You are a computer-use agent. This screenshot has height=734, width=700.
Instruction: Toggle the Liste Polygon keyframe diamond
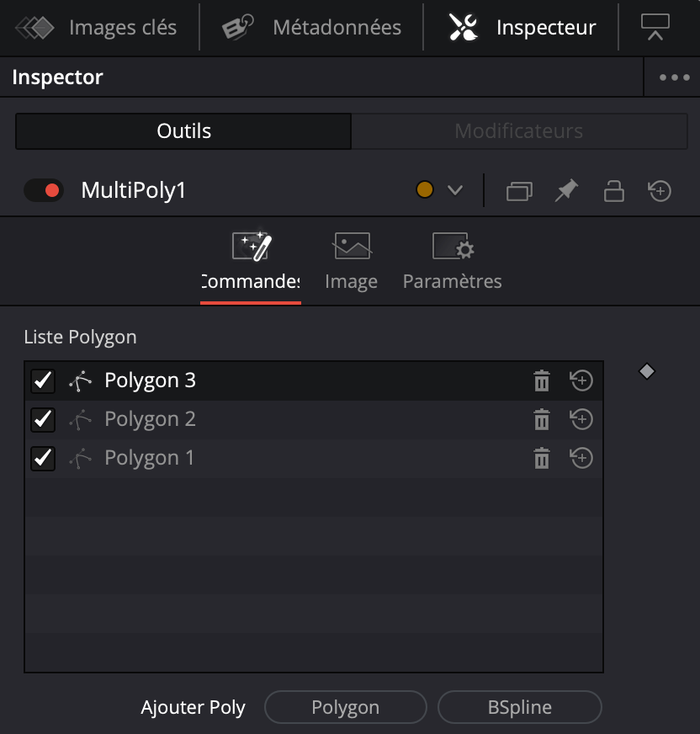[647, 372]
